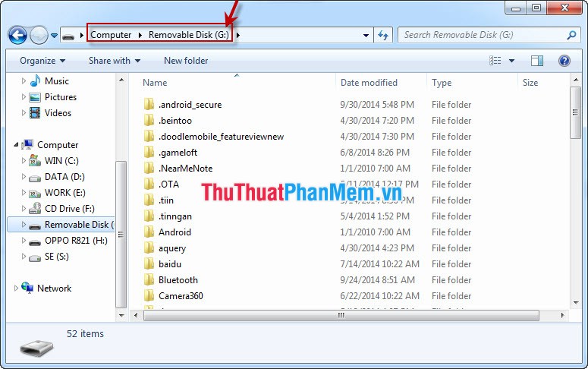This screenshot has width=588, height=369.
Task: Select the Camera360 folder icon
Action: [x=149, y=296]
